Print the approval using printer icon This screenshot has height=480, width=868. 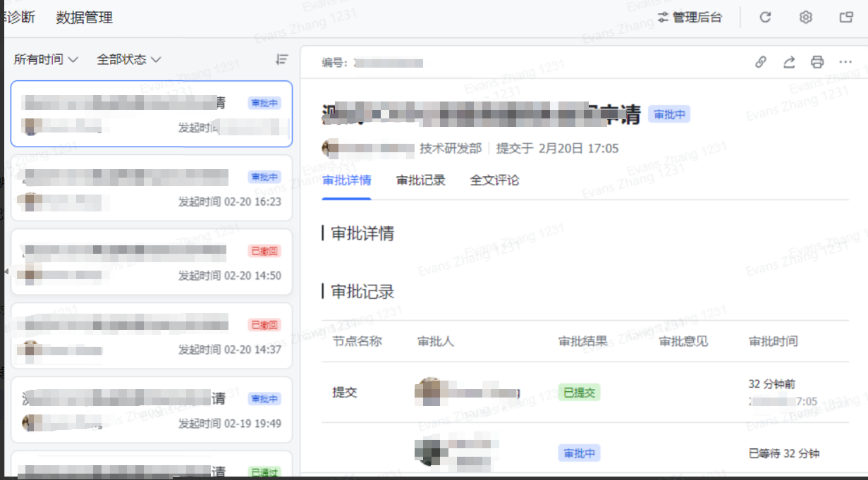(x=817, y=62)
